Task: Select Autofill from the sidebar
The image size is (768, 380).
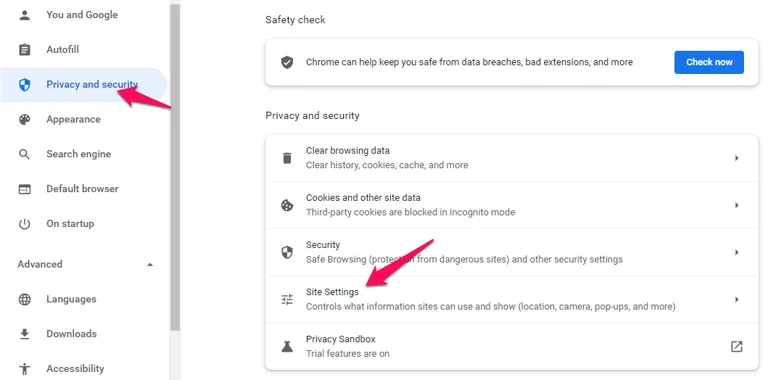Action: (63, 49)
